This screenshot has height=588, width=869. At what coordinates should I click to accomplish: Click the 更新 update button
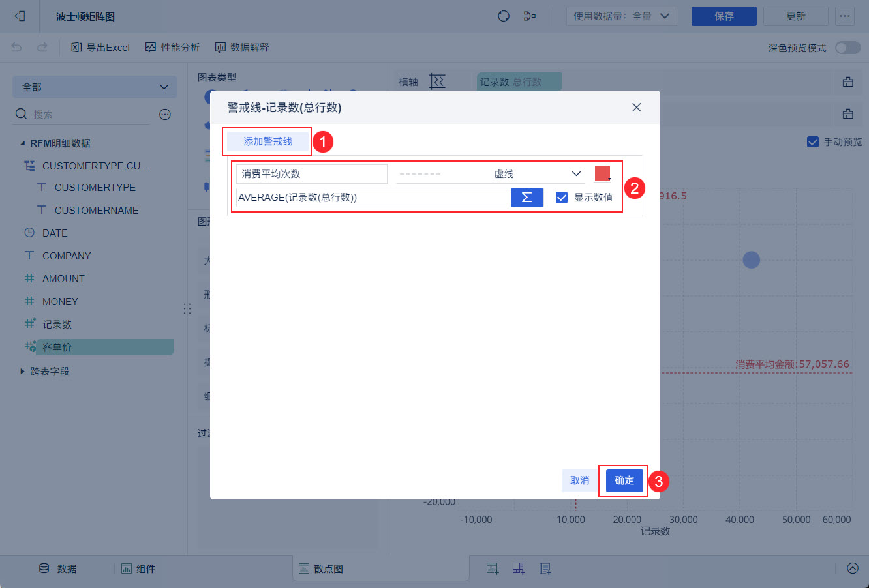click(x=796, y=16)
